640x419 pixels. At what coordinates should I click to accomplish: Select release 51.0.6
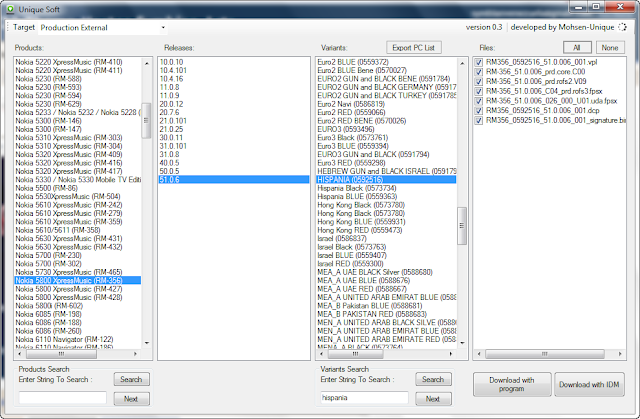click(x=234, y=180)
